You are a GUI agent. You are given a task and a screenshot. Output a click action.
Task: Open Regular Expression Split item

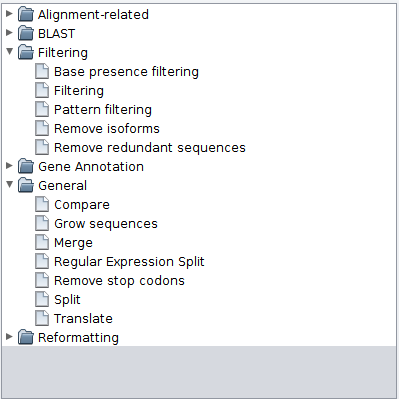pyautogui.click(x=129, y=262)
